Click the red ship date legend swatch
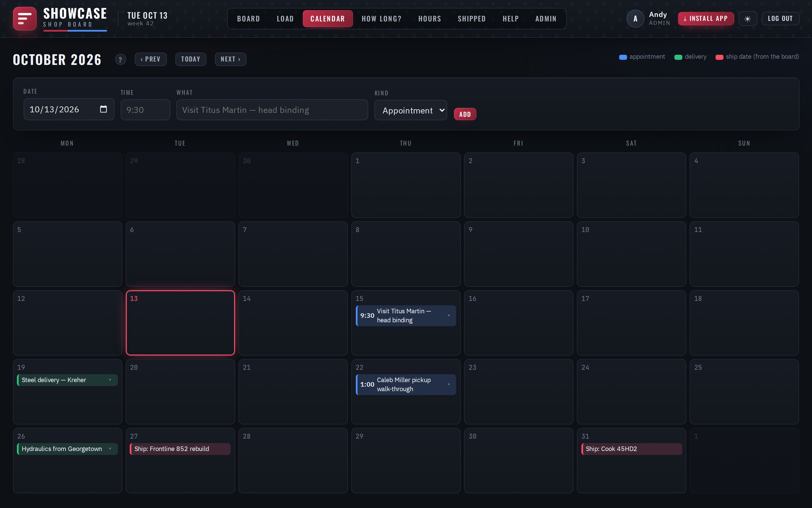812x508 pixels. [719, 57]
